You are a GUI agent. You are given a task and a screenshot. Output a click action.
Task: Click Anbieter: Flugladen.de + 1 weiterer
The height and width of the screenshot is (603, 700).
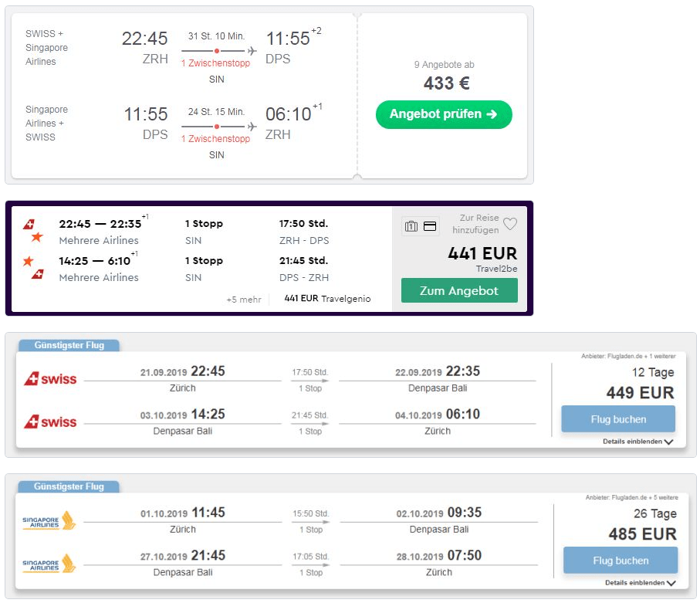pyautogui.click(x=628, y=356)
